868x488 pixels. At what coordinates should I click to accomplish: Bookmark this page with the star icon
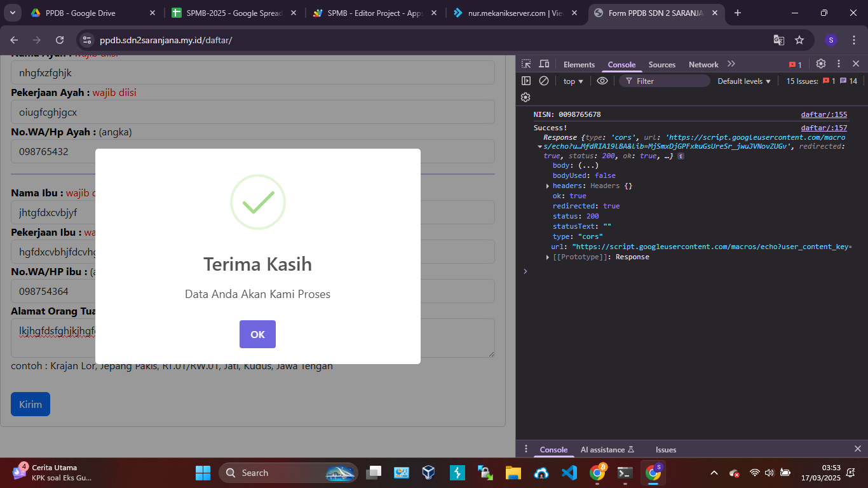click(799, 40)
